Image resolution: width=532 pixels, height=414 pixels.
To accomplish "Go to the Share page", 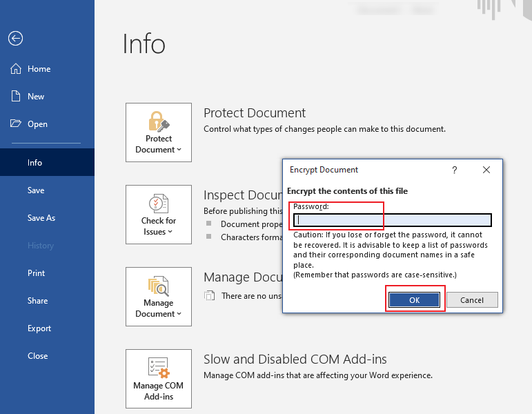I will (47, 301).
